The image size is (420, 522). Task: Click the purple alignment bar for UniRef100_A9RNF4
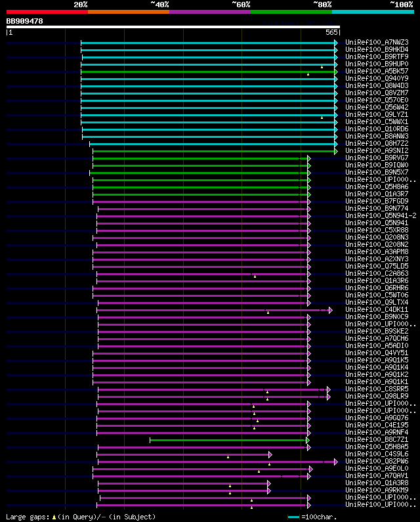[202, 433]
